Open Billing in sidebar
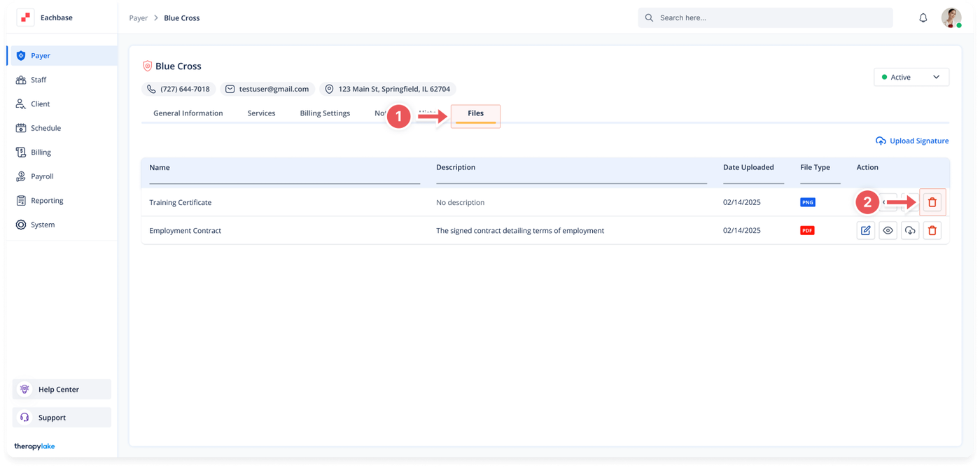This screenshot has height=468, width=980. pyautogui.click(x=62, y=152)
